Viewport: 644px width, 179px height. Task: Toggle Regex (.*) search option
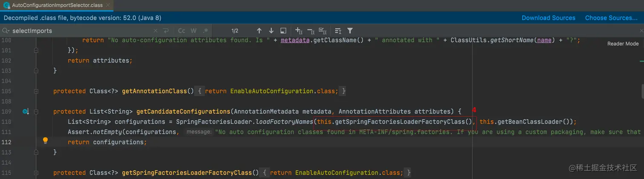206,31
